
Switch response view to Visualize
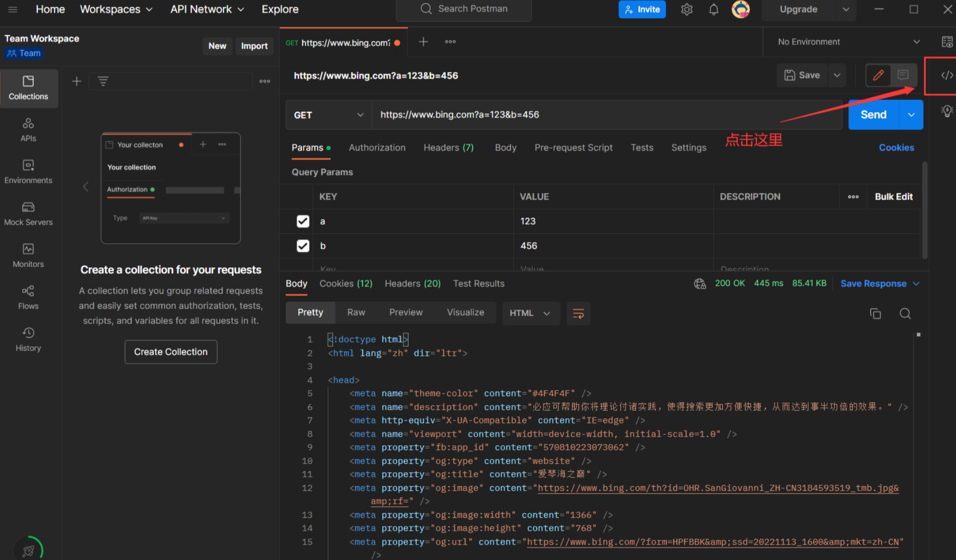[465, 312]
